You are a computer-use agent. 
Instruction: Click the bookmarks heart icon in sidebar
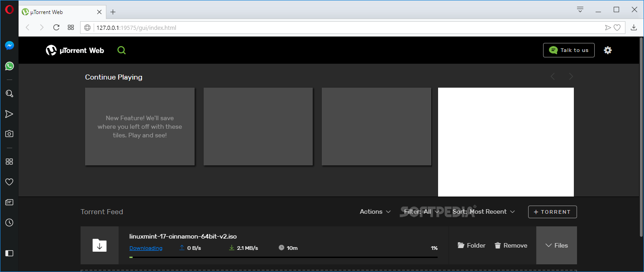tap(9, 182)
